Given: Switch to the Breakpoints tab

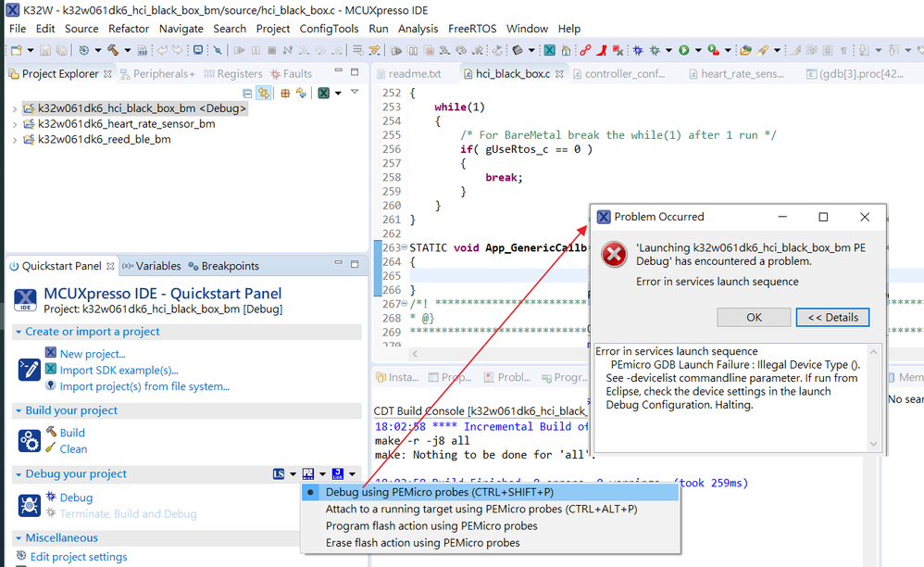Looking at the screenshot, I should click(x=224, y=266).
